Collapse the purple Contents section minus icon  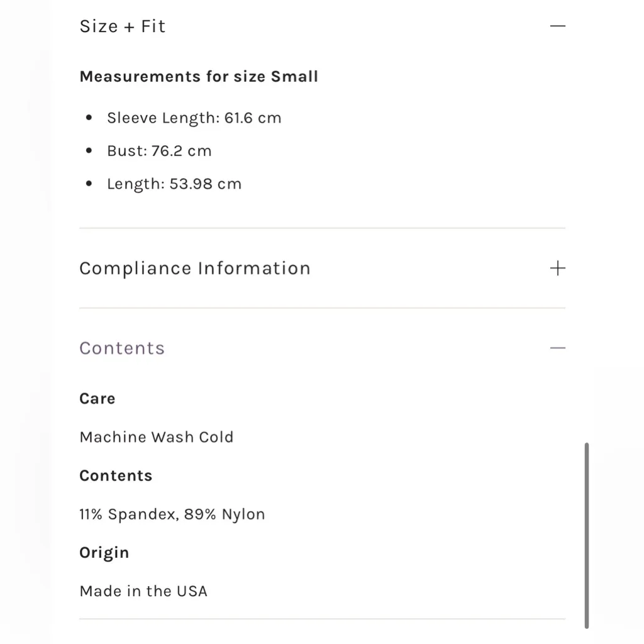(557, 348)
